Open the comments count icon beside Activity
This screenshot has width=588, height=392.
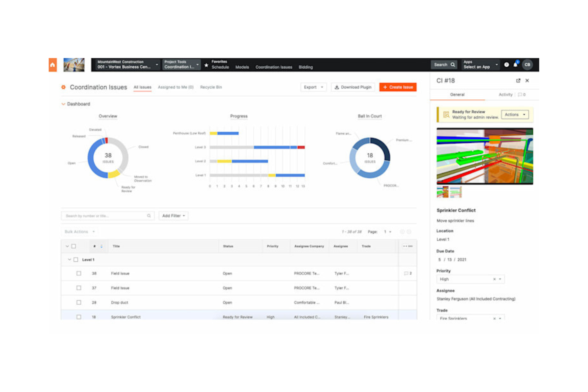click(x=522, y=95)
